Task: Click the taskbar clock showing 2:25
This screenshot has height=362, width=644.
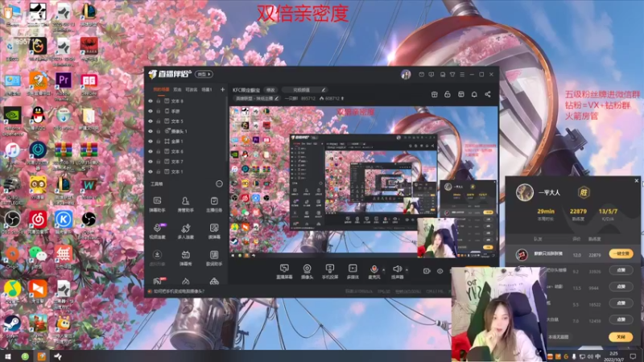Action: tap(613, 356)
